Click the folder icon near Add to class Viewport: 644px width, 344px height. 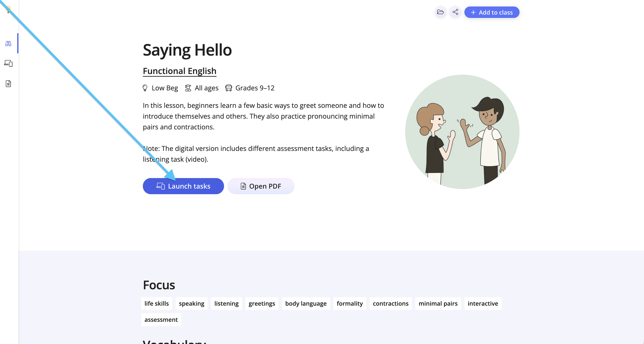440,12
